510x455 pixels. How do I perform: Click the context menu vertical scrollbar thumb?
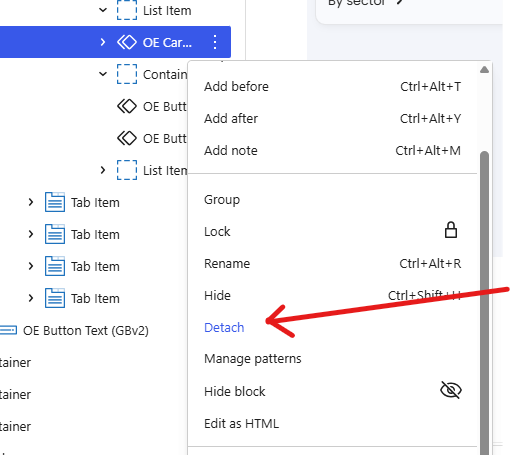484,303
